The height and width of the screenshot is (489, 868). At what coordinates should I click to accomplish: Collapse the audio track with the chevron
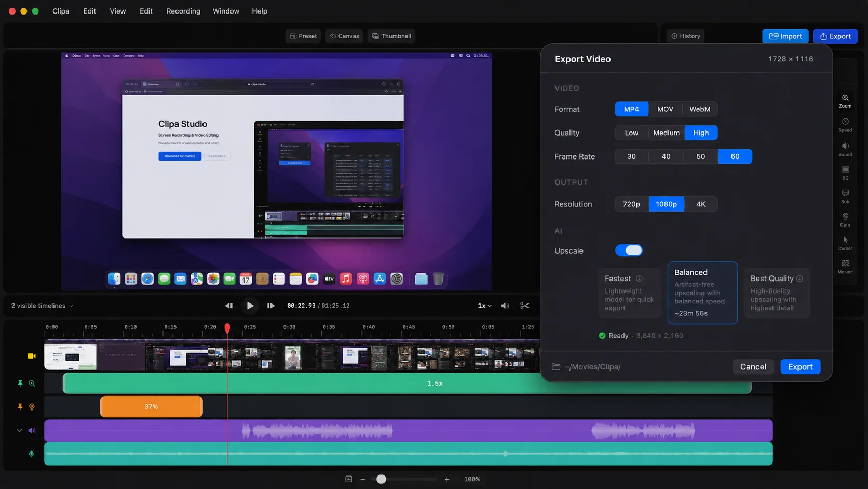point(20,430)
